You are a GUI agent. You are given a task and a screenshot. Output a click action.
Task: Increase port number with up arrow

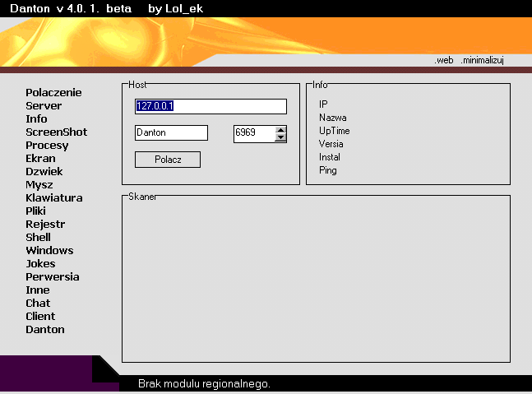click(280, 129)
